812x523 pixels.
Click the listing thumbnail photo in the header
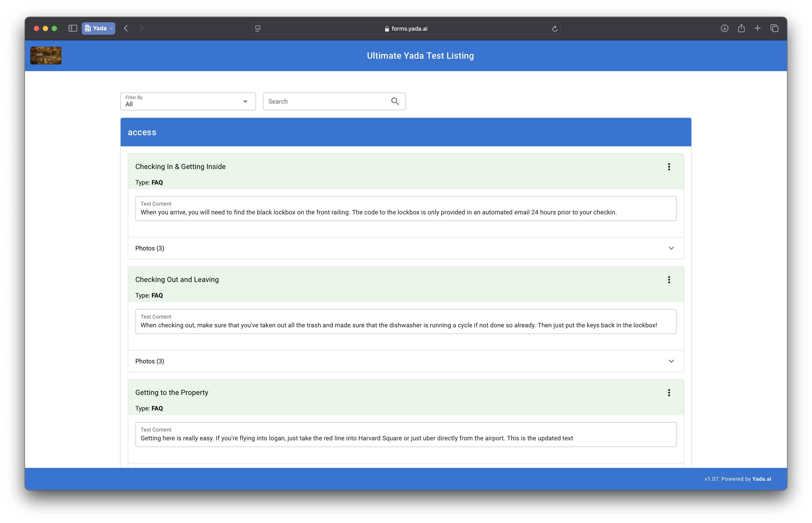tap(46, 56)
